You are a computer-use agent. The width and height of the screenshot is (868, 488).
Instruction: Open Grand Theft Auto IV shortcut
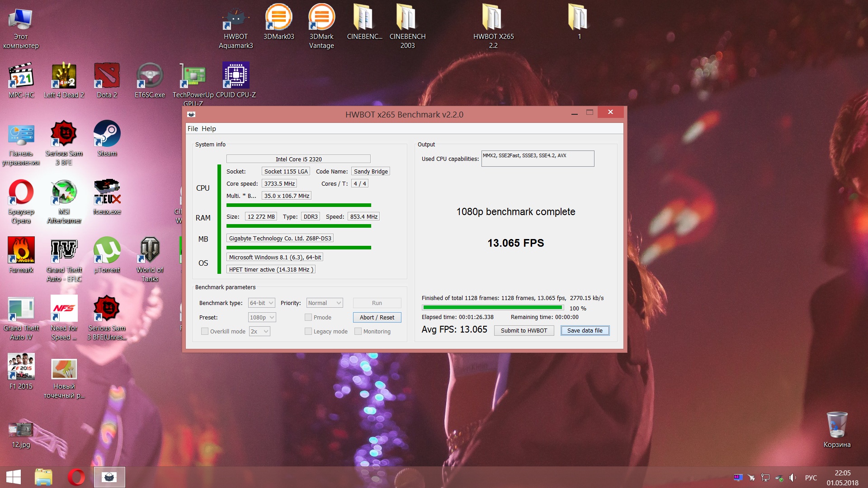21,318
